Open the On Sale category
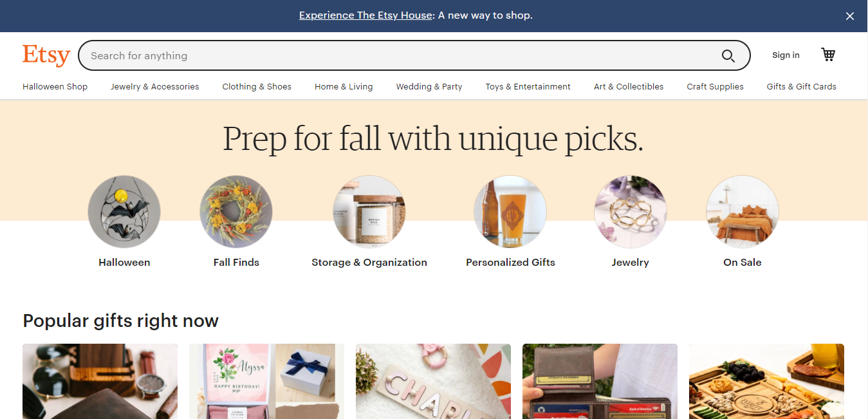Viewport: 868px width, 419px height. 742,212
